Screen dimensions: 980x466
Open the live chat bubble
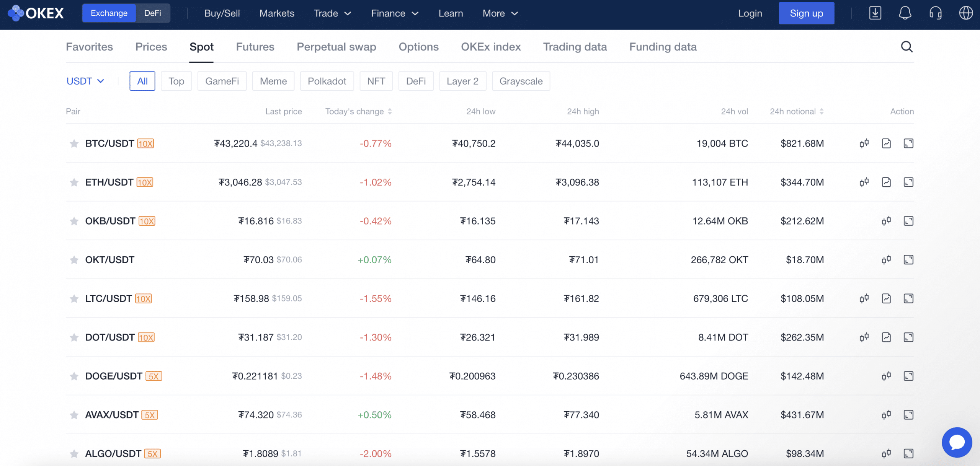[957, 442]
